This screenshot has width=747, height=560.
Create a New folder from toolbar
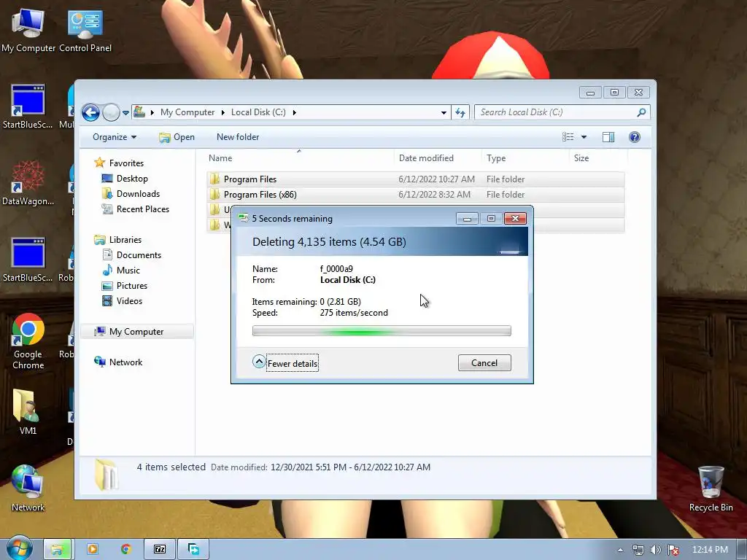[238, 137]
